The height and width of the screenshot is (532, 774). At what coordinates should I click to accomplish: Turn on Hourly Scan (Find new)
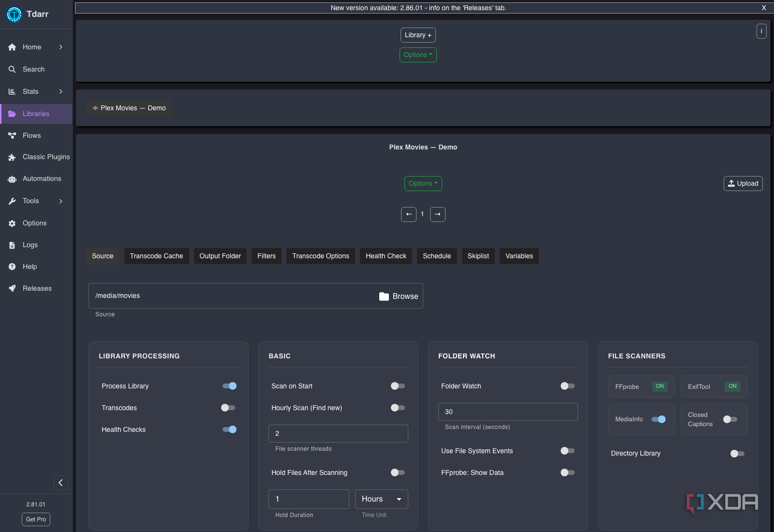(x=398, y=408)
